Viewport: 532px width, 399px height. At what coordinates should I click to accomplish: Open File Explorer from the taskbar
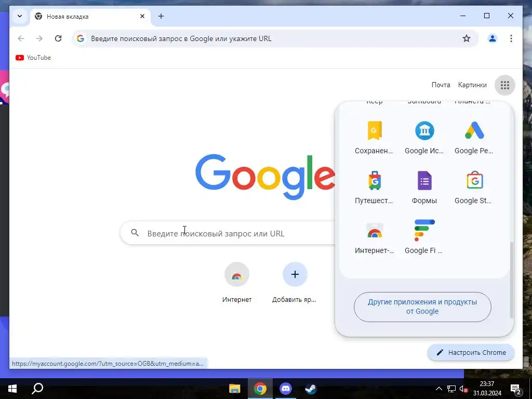click(234, 389)
